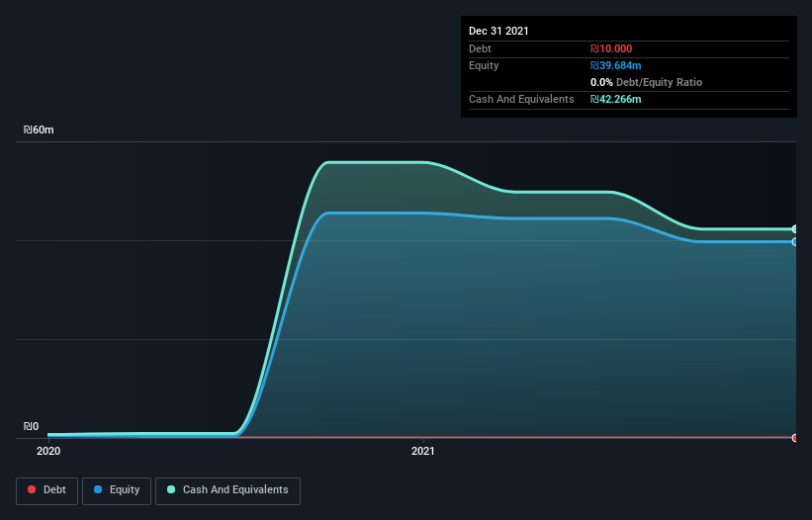Click the 2020 x-axis label

coord(48,451)
